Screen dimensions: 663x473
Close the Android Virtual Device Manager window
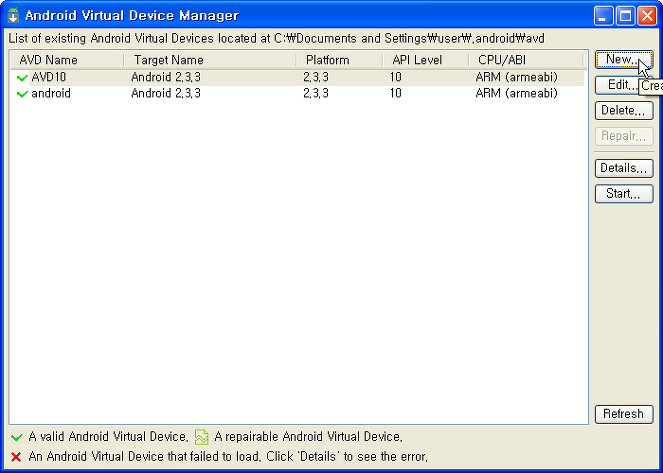[647, 16]
